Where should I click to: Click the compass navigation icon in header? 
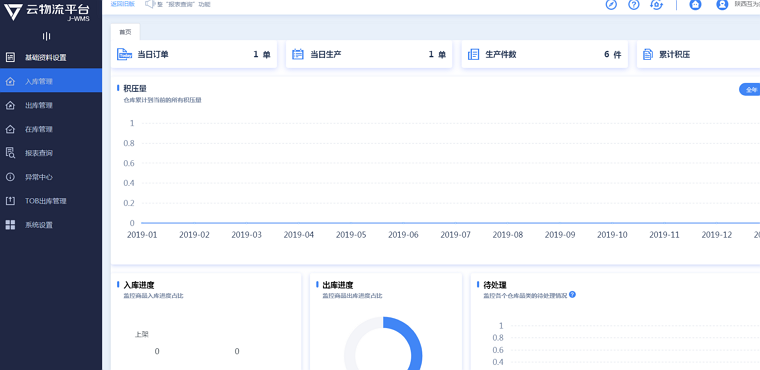pos(611,4)
